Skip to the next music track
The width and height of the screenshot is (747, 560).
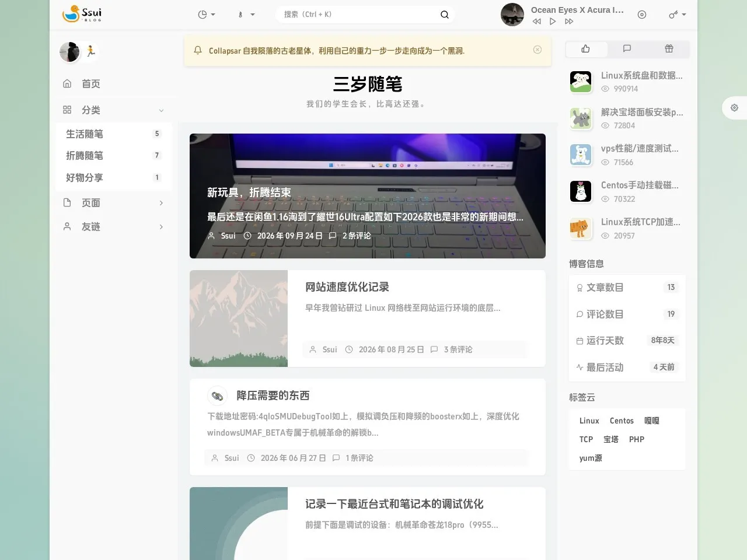point(569,22)
